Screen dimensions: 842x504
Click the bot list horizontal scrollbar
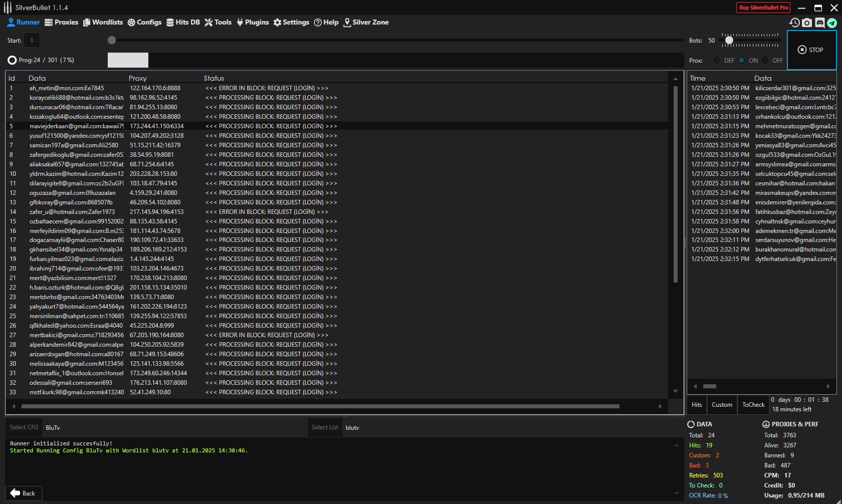coord(320,406)
